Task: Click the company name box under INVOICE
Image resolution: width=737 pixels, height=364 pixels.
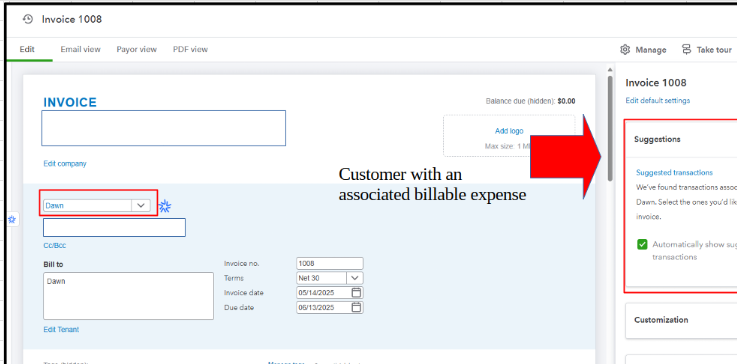Action: (164, 128)
